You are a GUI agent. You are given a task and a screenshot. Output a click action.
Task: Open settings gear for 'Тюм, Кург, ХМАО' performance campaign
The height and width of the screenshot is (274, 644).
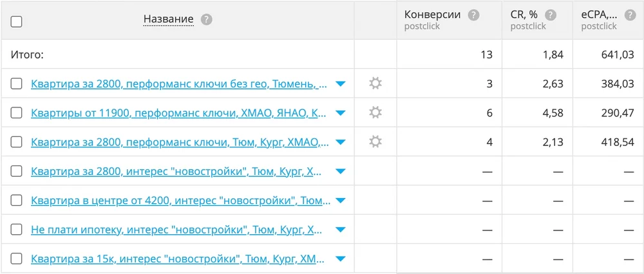click(375, 142)
